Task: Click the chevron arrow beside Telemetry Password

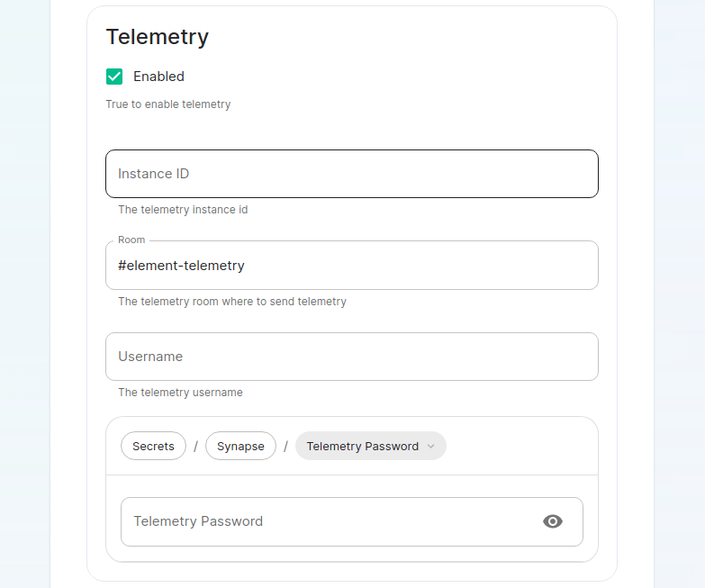Action: [430, 447]
